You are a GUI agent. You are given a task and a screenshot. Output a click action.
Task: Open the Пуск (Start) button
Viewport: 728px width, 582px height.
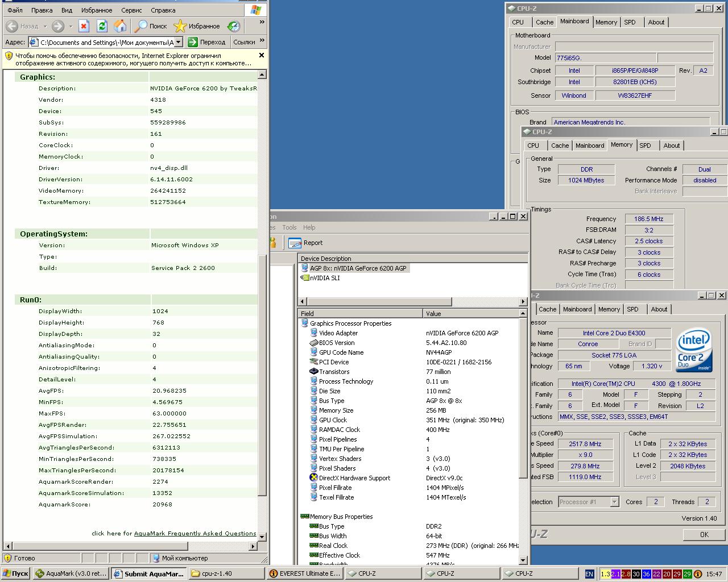[x=15, y=573]
